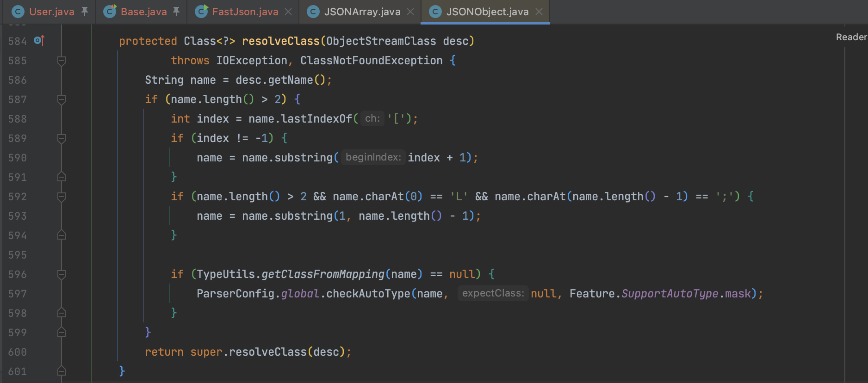868x383 pixels.
Task: Enable Reader mode in the editor
Action: point(851,37)
